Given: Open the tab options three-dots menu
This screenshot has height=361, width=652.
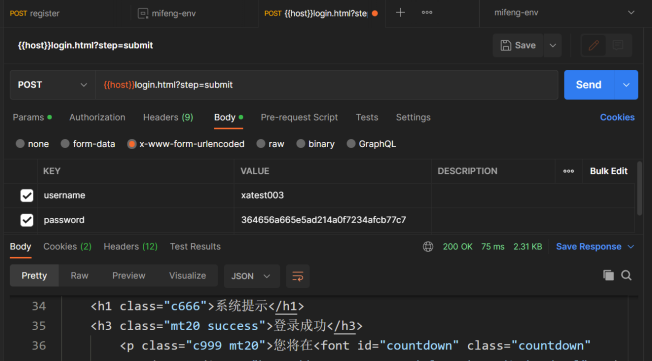Looking at the screenshot, I should coord(427,12).
